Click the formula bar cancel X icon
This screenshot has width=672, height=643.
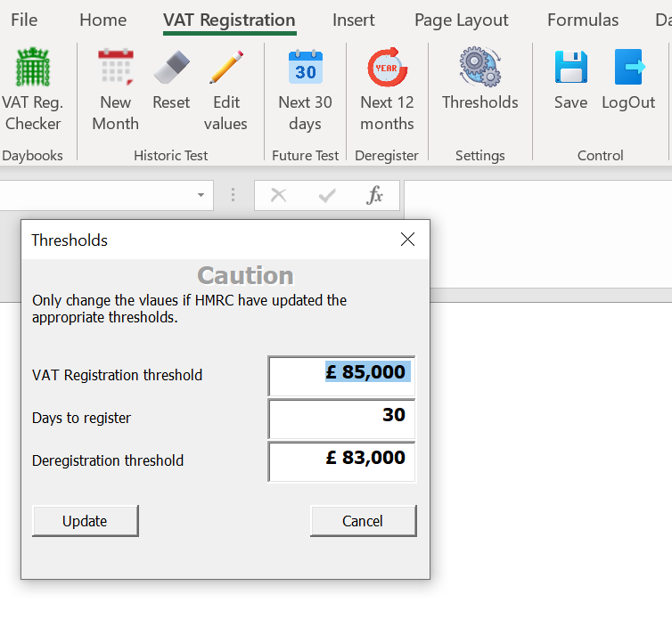click(279, 195)
